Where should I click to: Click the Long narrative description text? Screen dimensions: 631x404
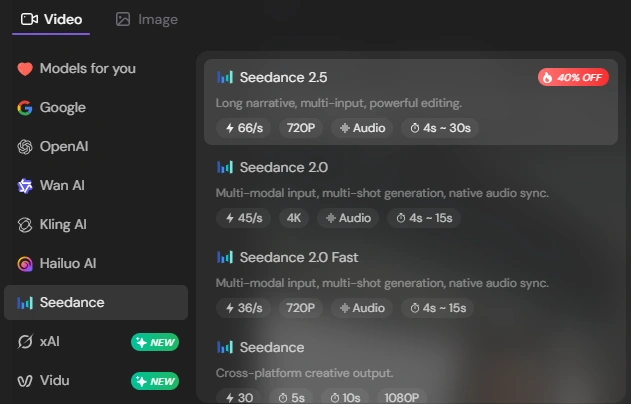339,103
